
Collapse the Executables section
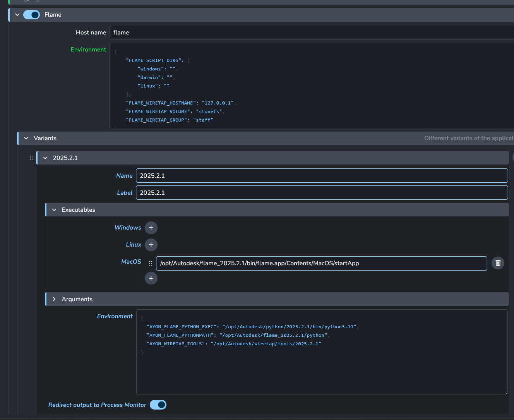[x=54, y=210]
